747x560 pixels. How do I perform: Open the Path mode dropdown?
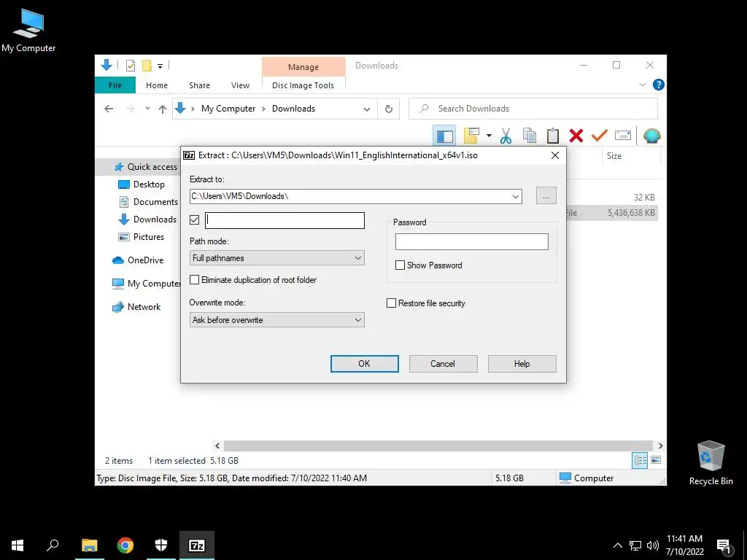click(276, 258)
